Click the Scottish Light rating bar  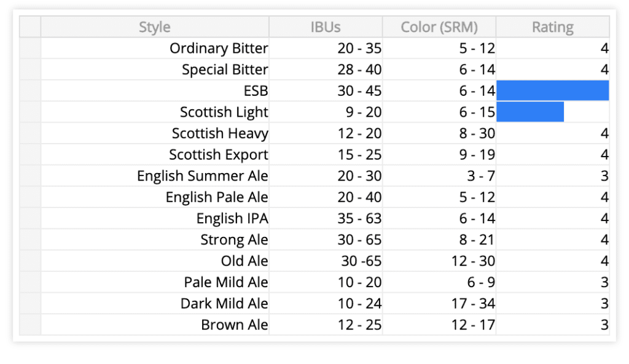tap(530, 112)
